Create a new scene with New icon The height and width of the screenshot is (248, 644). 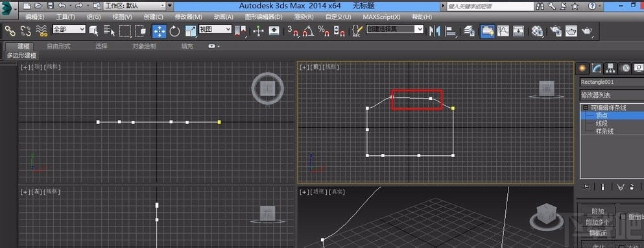click(27, 6)
